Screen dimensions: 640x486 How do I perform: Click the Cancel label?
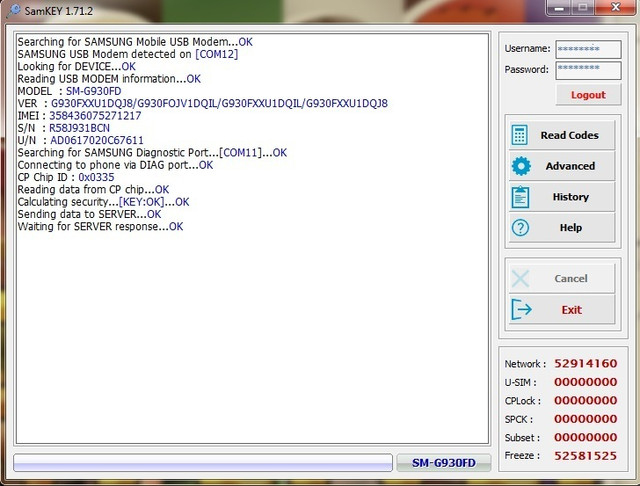pyautogui.click(x=571, y=279)
